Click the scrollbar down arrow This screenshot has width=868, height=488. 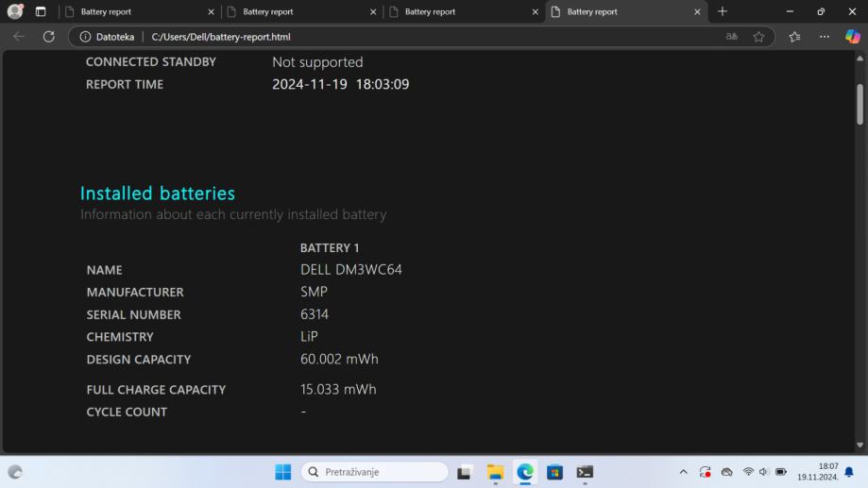click(859, 445)
